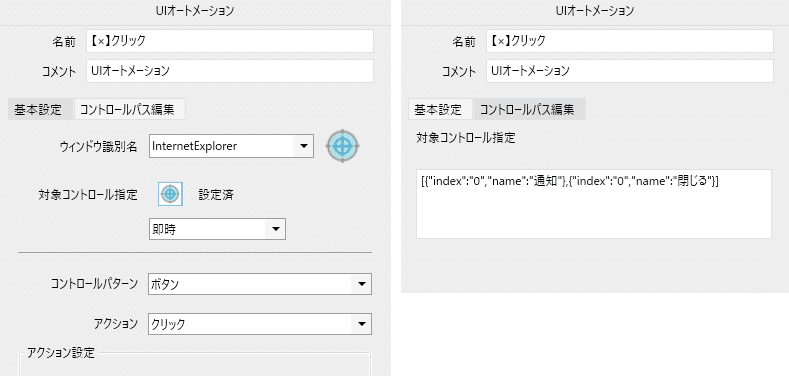Open the 即時 timing dropdown
The image size is (789, 376).
pos(217,229)
